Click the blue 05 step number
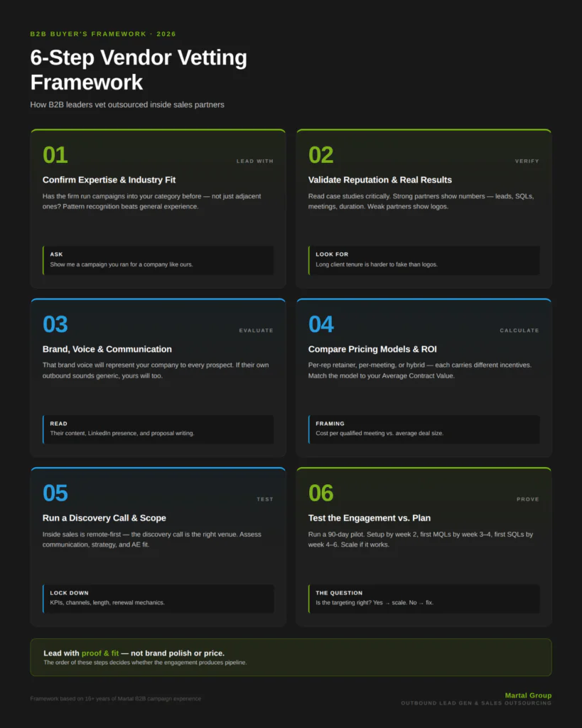The width and height of the screenshot is (582, 728). 55,493
